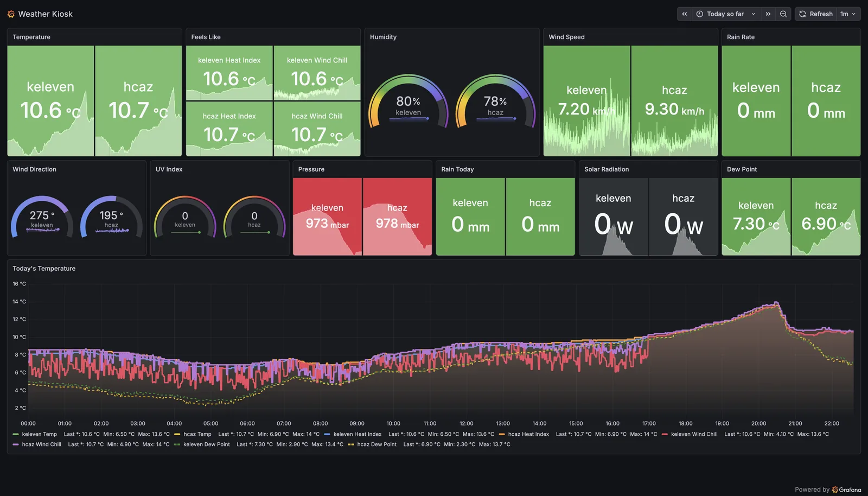Click the keleven 973 mbar pressure tile

pos(327,217)
